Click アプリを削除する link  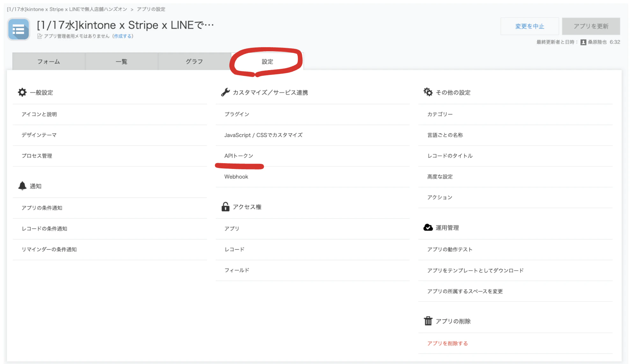click(x=447, y=343)
